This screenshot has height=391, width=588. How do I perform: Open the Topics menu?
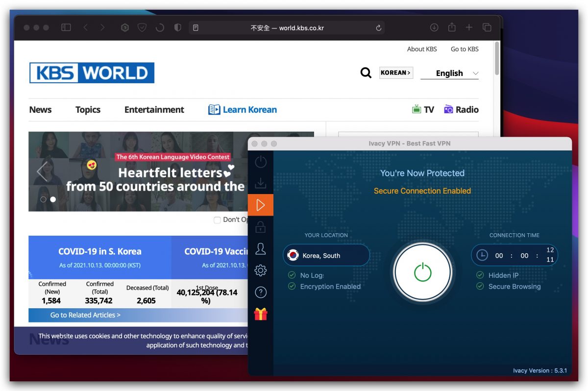[88, 110]
